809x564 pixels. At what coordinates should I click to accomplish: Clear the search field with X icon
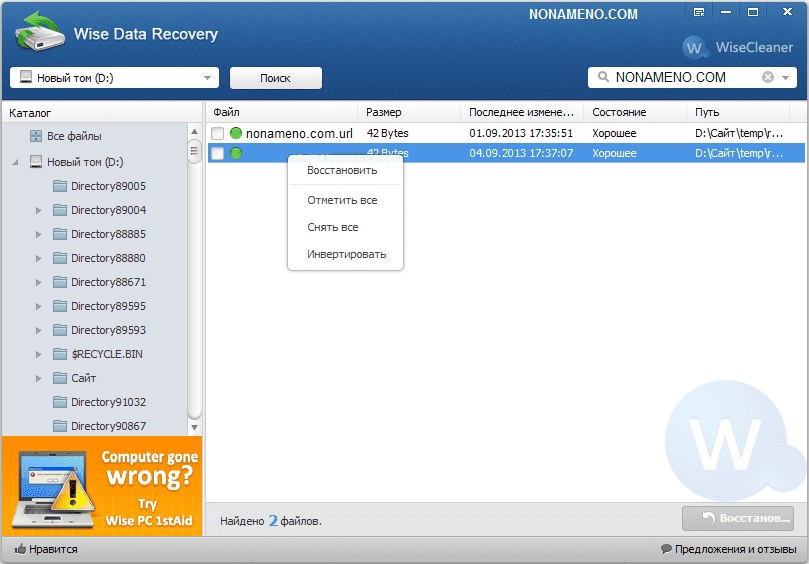coord(768,77)
